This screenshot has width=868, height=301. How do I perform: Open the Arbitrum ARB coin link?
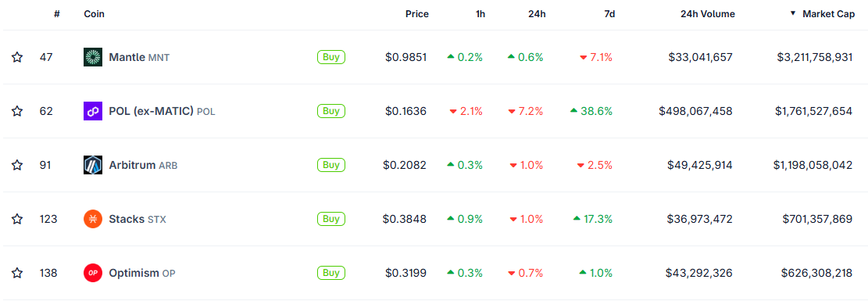click(x=144, y=165)
